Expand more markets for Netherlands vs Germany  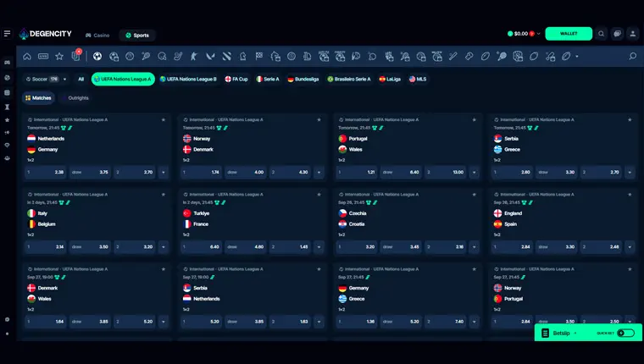click(x=164, y=173)
